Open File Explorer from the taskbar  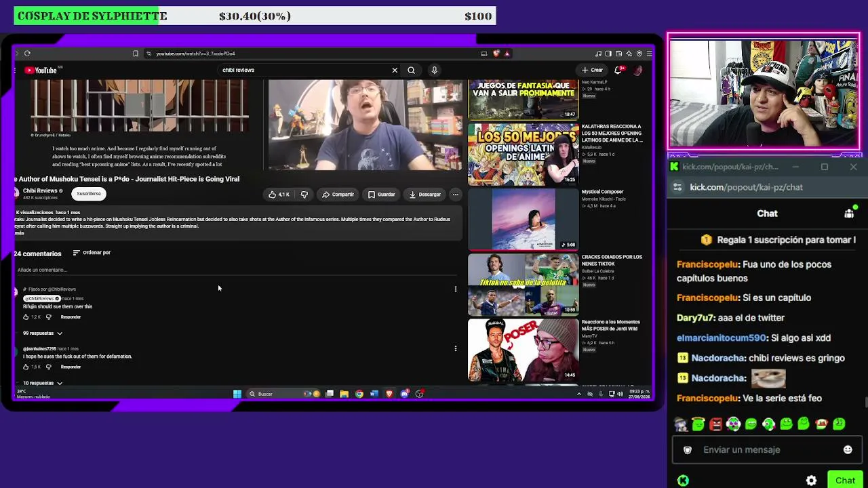click(x=344, y=394)
